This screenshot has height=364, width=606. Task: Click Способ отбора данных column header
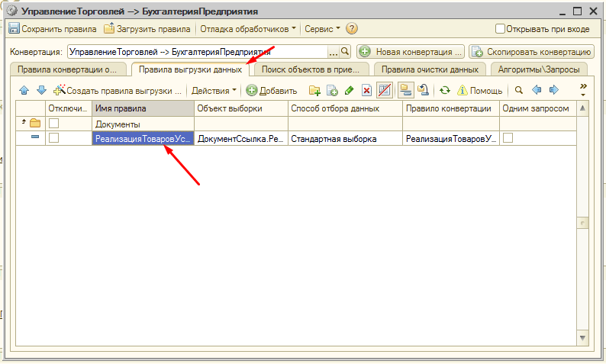click(x=345, y=108)
